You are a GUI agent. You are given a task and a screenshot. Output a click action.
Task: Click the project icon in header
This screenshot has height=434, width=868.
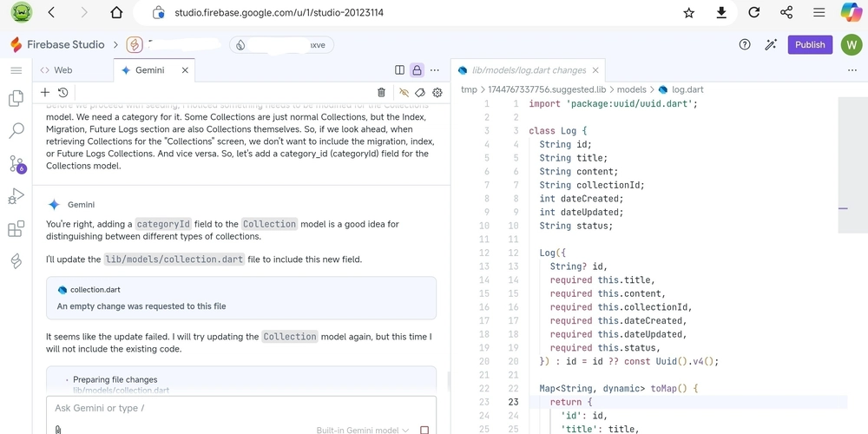[134, 45]
